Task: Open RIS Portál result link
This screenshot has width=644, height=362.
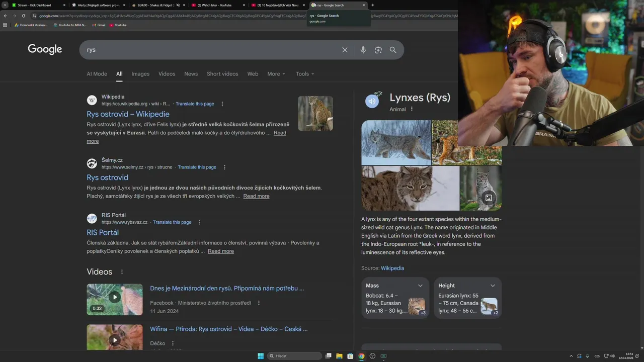Action: point(103,233)
